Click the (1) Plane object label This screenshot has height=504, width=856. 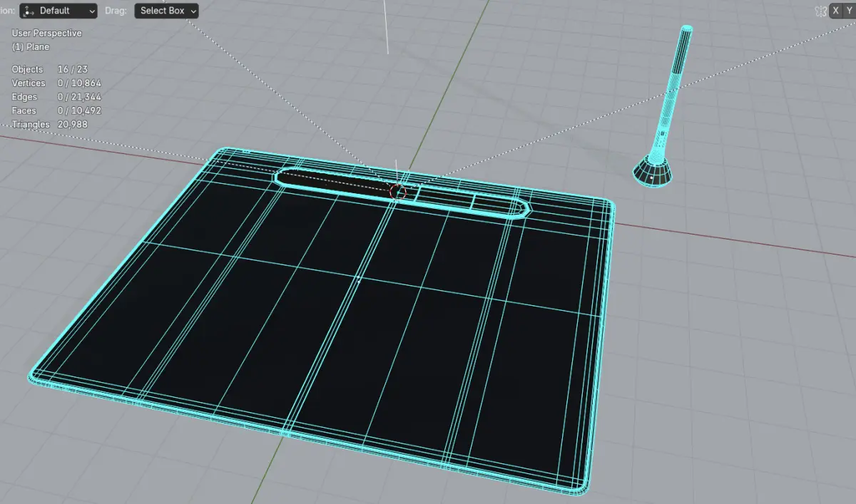(x=31, y=47)
